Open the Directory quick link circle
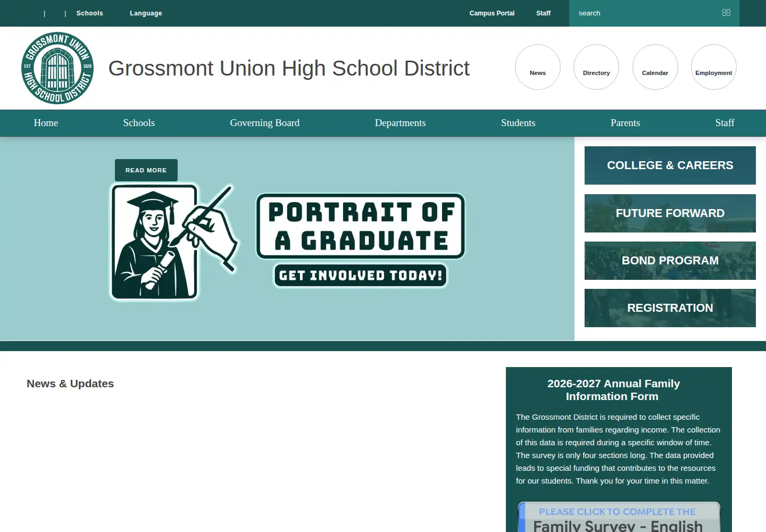Image resolution: width=766 pixels, height=532 pixels. (596, 67)
